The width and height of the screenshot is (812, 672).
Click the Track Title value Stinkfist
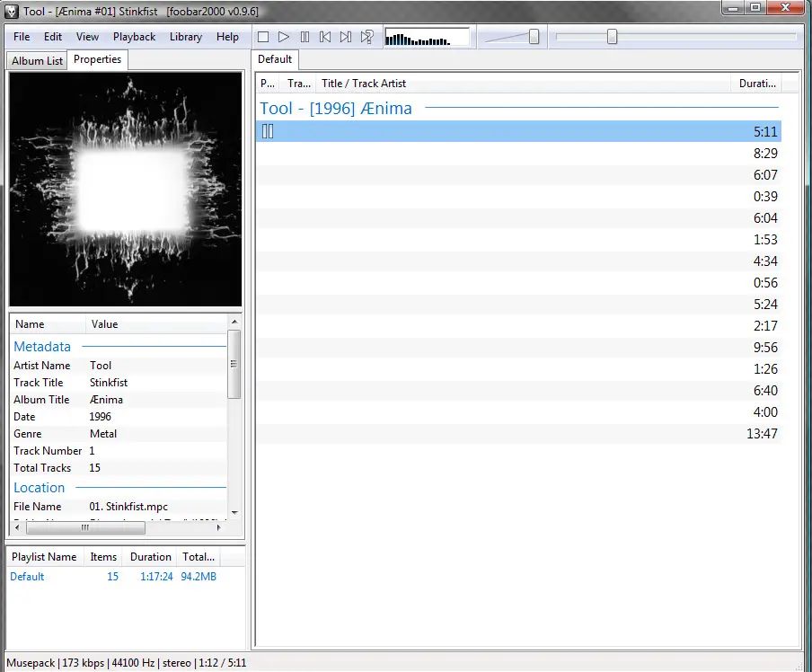point(109,383)
